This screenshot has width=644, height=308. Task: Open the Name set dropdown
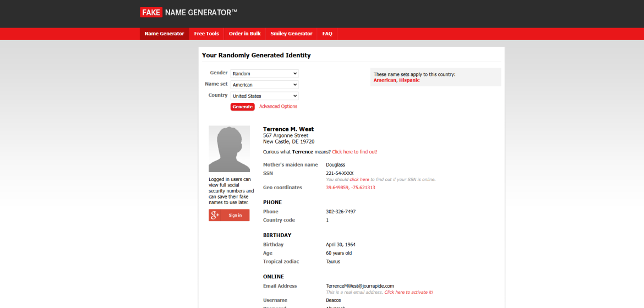265,85
